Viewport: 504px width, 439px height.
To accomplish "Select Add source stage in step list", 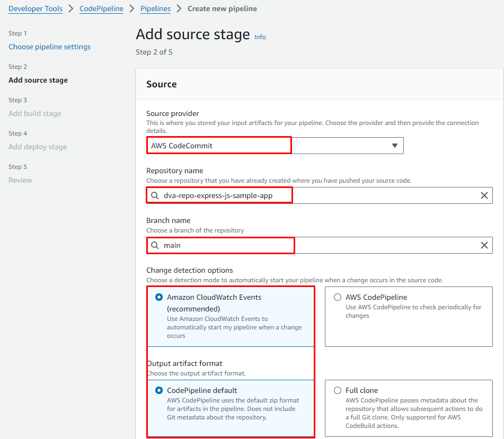I will click(38, 80).
